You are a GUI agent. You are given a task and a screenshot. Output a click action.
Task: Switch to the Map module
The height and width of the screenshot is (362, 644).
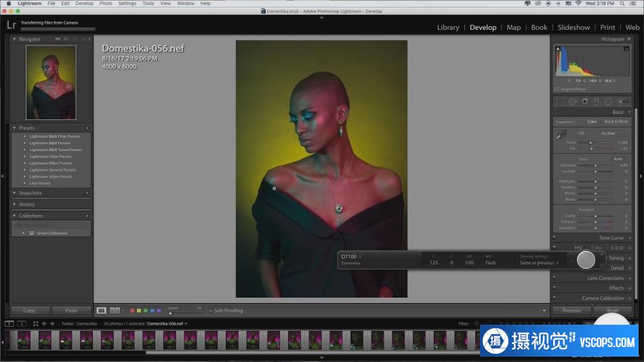tap(513, 27)
